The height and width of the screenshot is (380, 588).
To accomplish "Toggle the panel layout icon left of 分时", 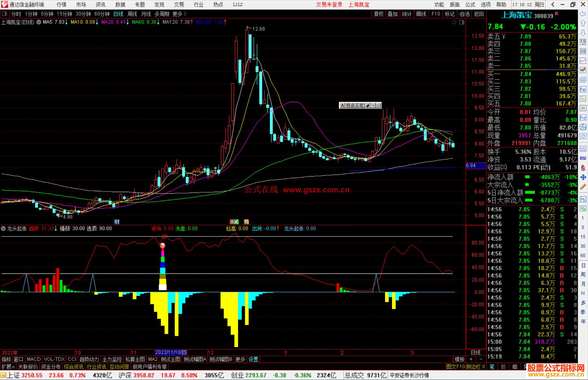I will click(x=5, y=14).
